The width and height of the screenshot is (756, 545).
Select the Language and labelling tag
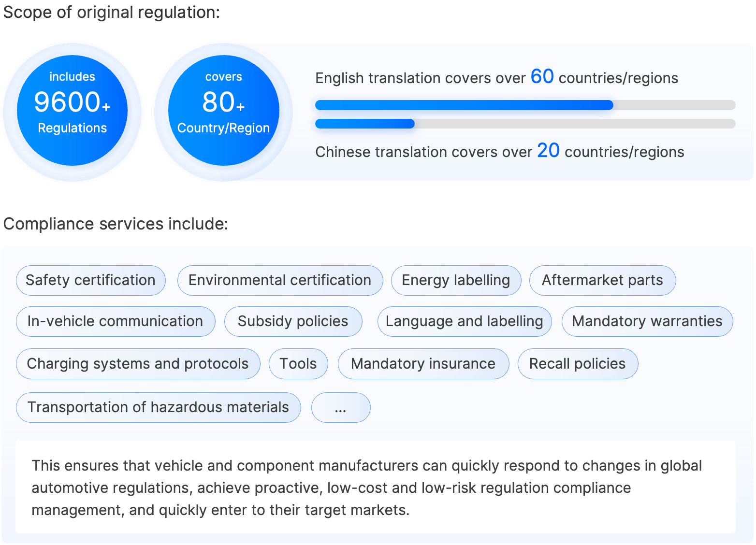(x=464, y=321)
